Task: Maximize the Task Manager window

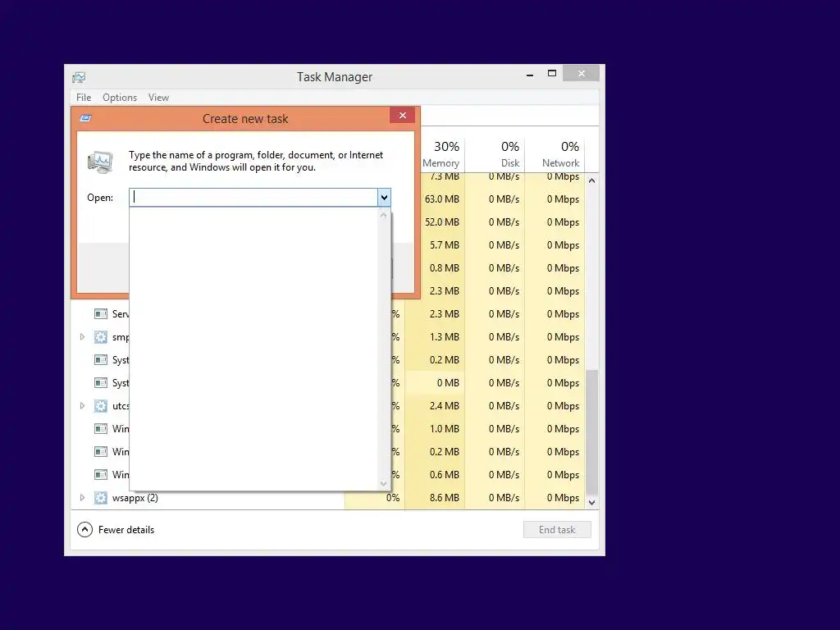Action: click(552, 73)
